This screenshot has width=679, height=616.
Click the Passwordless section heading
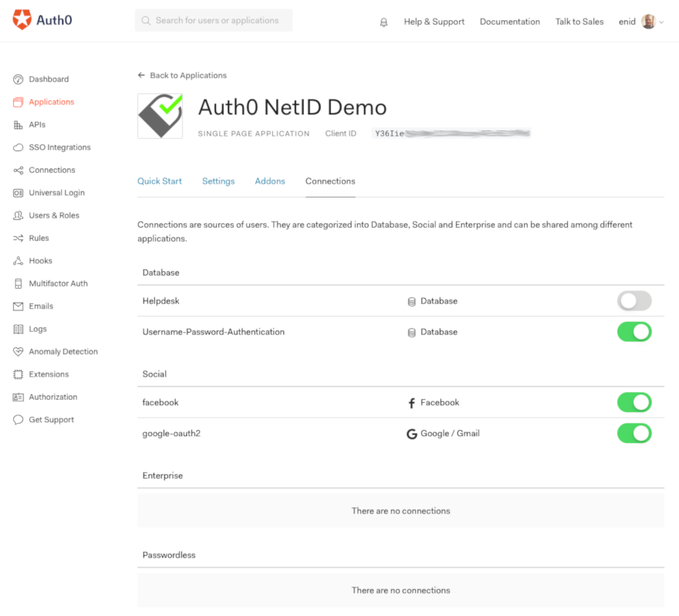point(169,555)
